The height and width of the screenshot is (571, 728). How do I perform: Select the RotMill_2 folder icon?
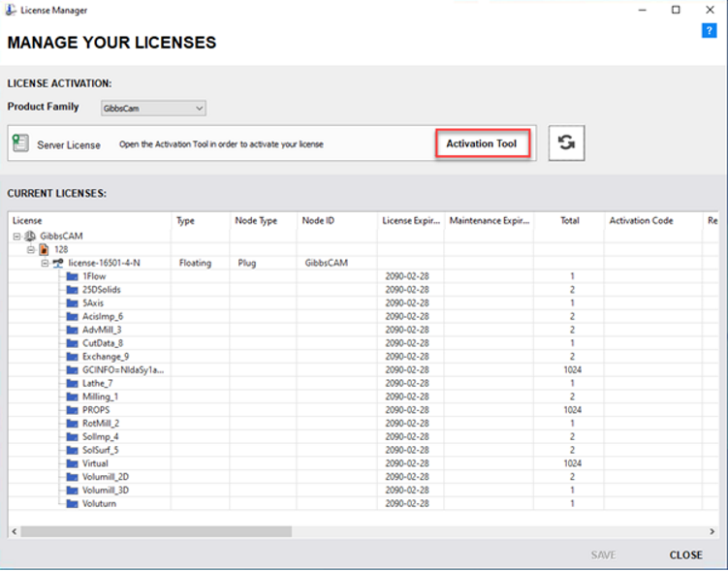72,424
